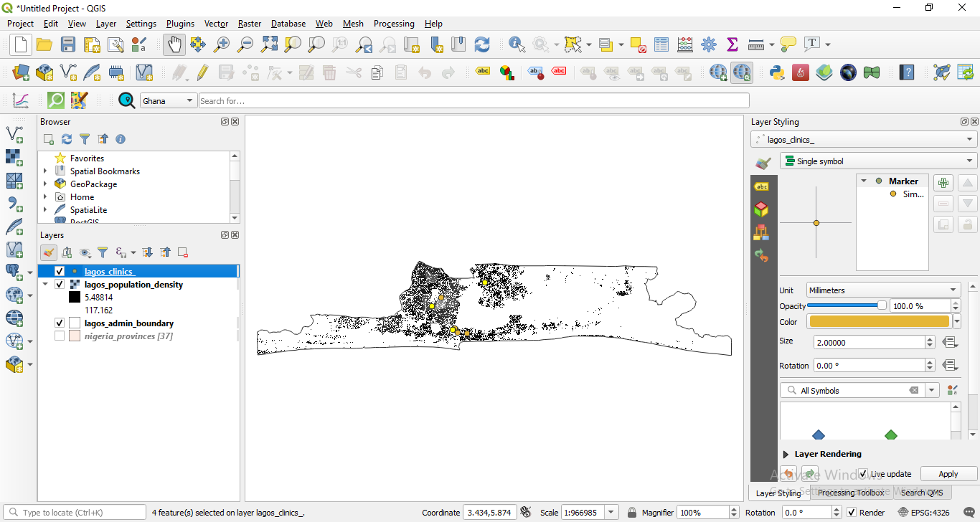Collapse the Marker symbol tree node
The image size is (980, 522).
point(864,181)
